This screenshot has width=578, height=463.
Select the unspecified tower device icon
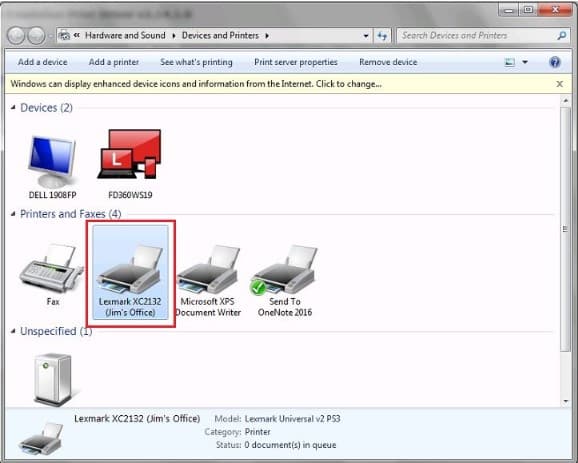click(x=52, y=379)
